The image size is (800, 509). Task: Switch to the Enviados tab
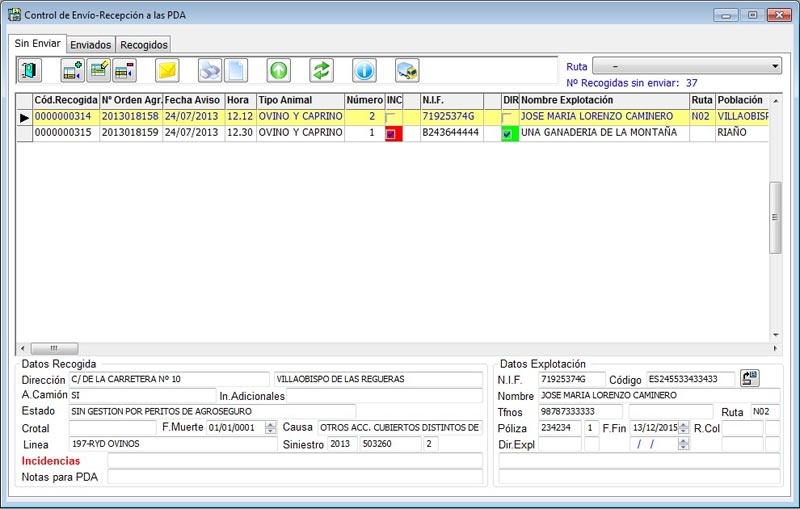pos(91,45)
